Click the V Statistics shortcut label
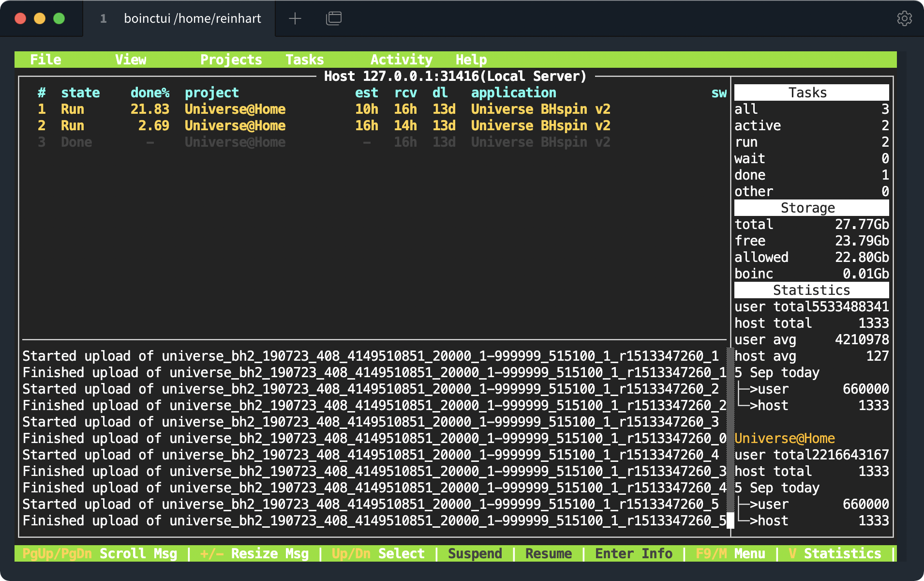The image size is (924, 581). click(835, 553)
